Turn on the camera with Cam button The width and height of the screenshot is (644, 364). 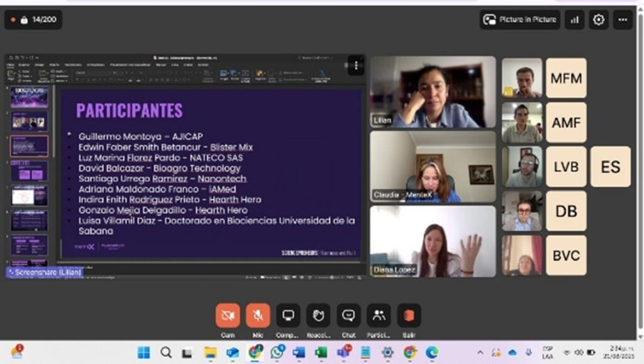(228, 316)
